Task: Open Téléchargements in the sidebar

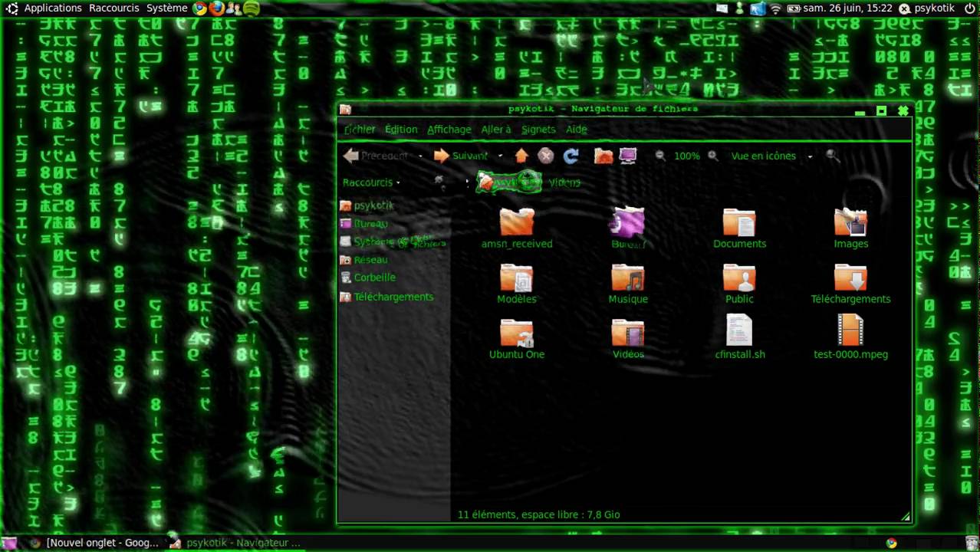Action: (387, 297)
